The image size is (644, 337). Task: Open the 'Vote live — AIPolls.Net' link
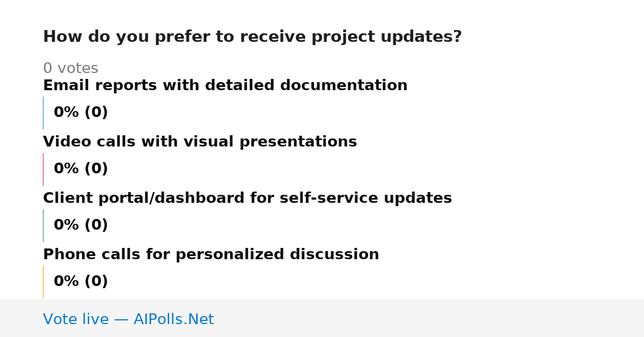pyautogui.click(x=128, y=319)
